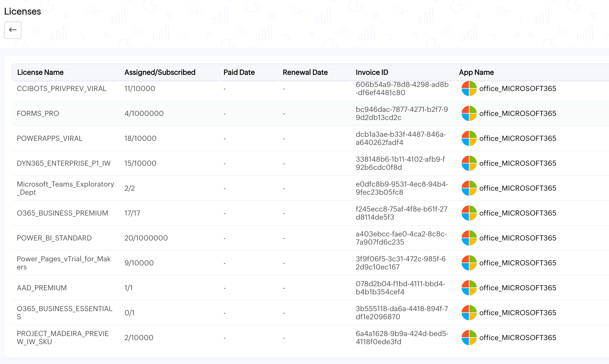Click Microsoft365 icon in POWERAPPS_VIRAL row

pyautogui.click(x=469, y=138)
